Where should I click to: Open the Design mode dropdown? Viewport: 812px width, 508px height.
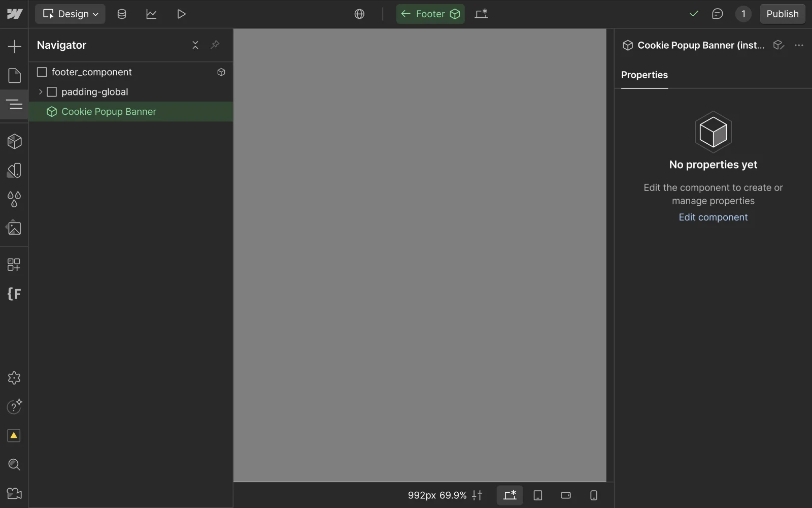71,14
